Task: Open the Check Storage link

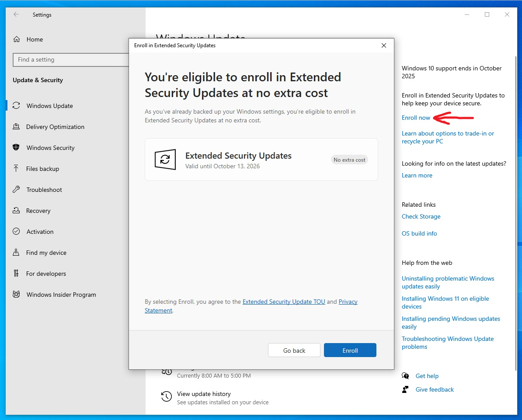Action: click(x=421, y=216)
